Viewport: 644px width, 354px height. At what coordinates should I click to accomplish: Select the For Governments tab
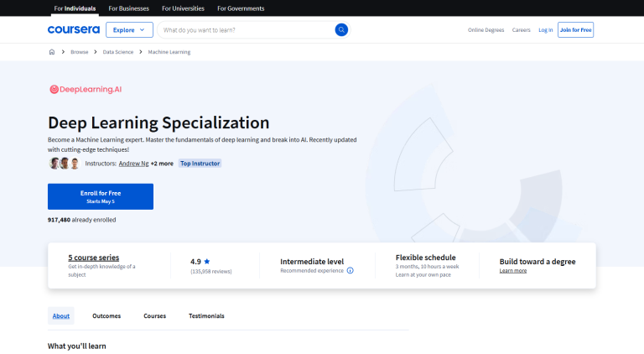[x=241, y=8]
